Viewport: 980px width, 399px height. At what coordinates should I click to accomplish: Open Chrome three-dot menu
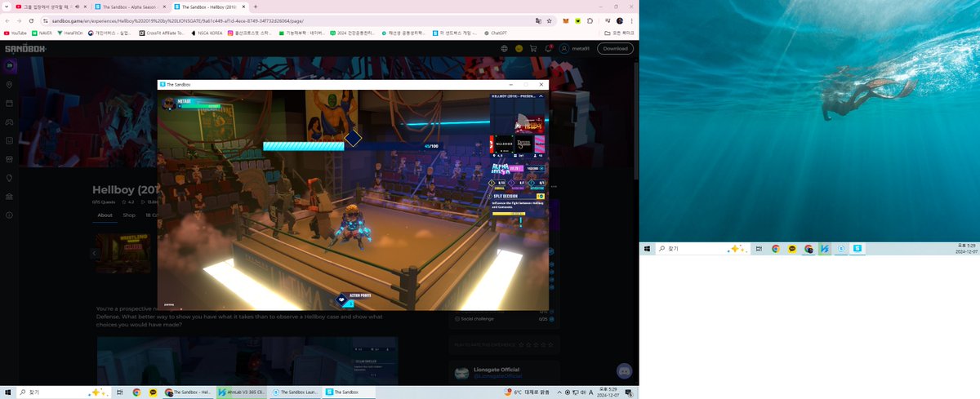[x=632, y=20]
